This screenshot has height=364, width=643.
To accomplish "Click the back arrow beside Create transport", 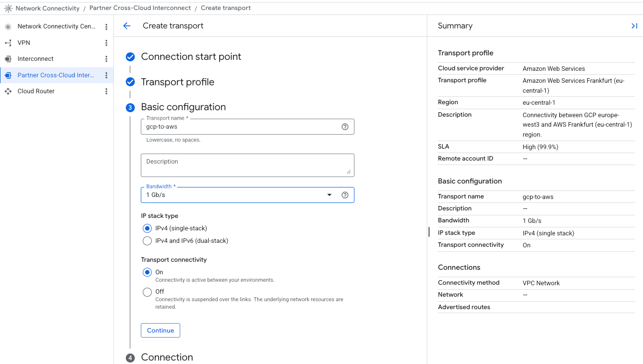I will [127, 26].
